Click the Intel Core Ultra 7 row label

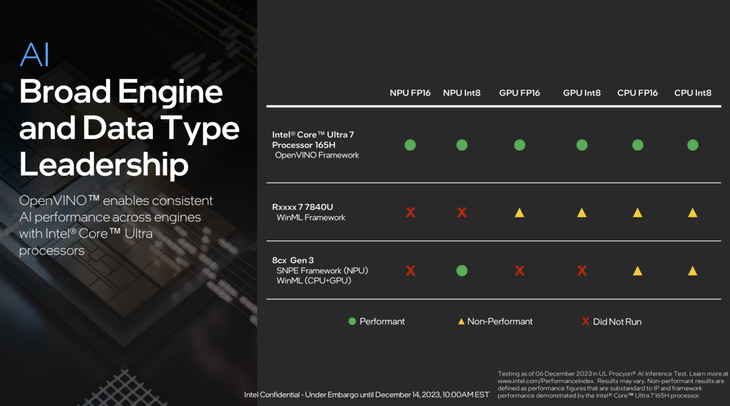coord(313,140)
